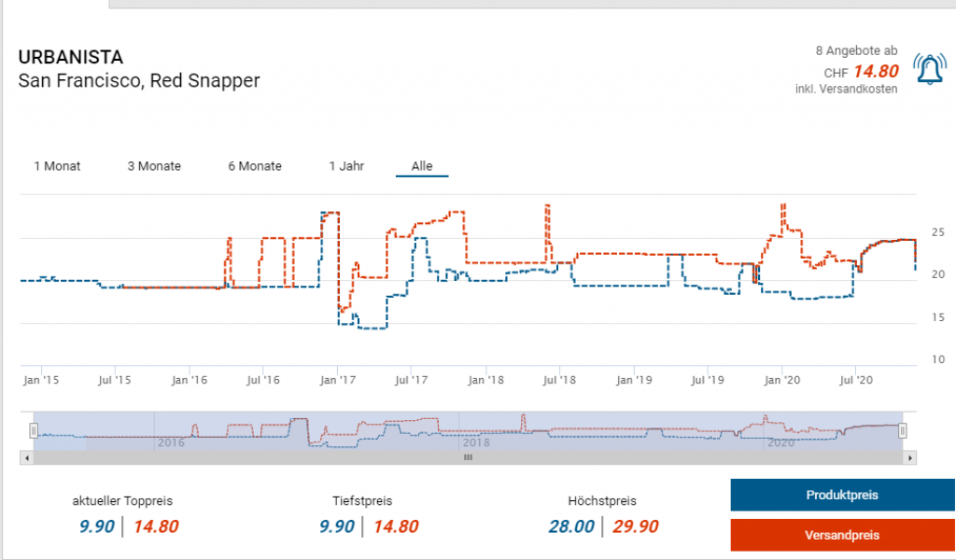Click the Tiefstpreis 9.90 value
956x560 pixels.
[336, 526]
